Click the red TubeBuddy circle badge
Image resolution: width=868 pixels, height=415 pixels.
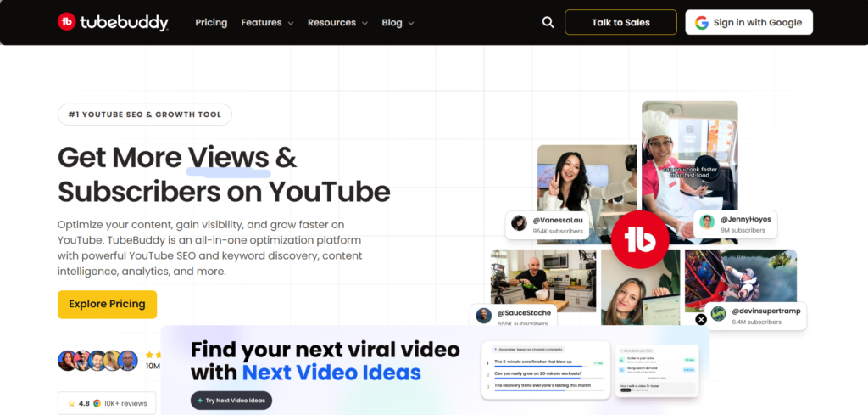640,240
